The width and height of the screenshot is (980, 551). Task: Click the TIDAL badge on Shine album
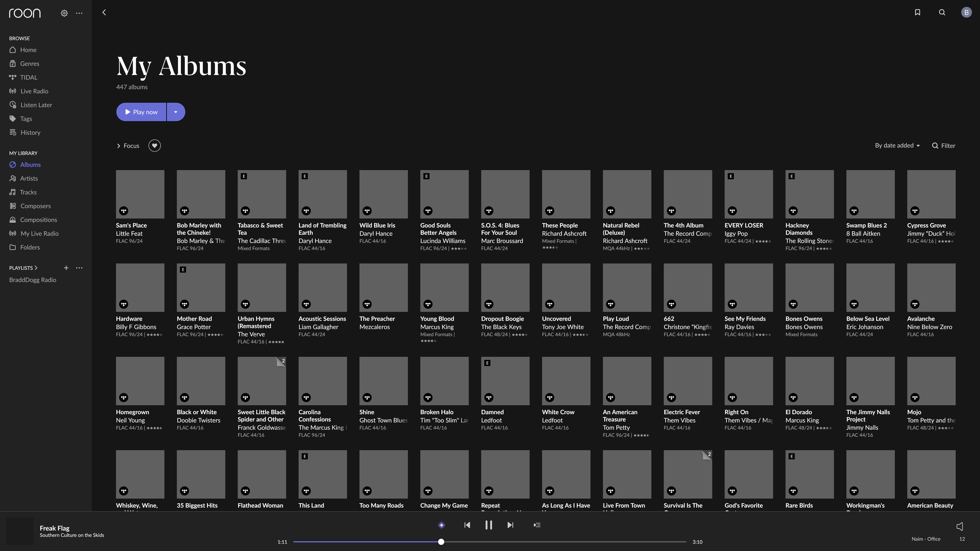367,398
